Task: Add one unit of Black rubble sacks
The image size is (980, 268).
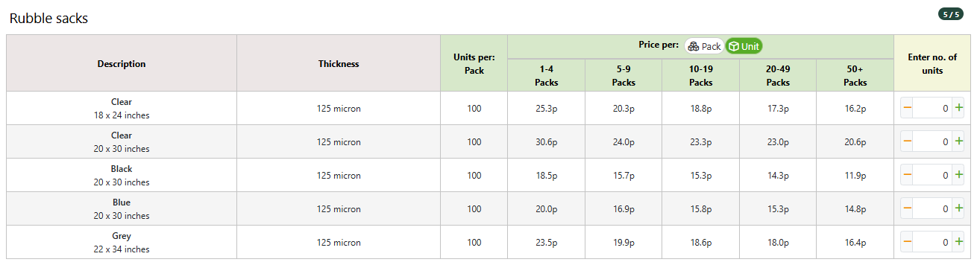Action: pyautogui.click(x=958, y=175)
